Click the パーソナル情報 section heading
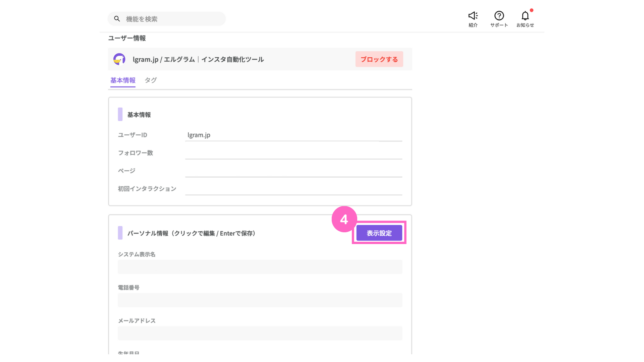The width and height of the screenshot is (644, 362). (191, 233)
